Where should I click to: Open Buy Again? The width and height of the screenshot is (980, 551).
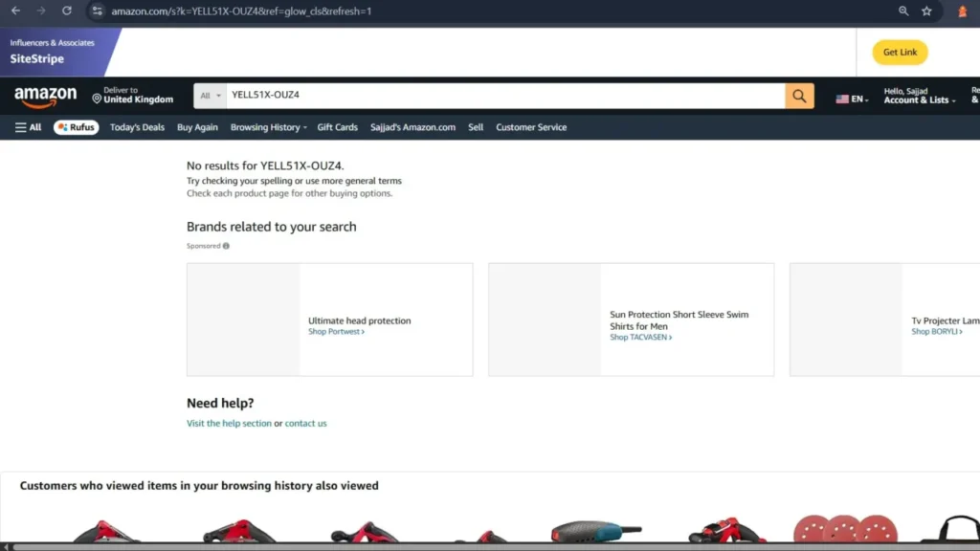point(197,127)
